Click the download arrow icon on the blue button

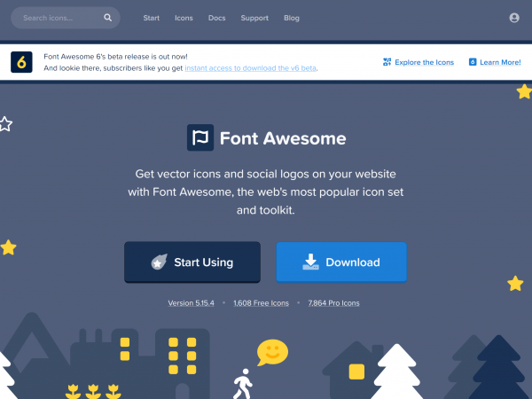pyautogui.click(x=310, y=262)
